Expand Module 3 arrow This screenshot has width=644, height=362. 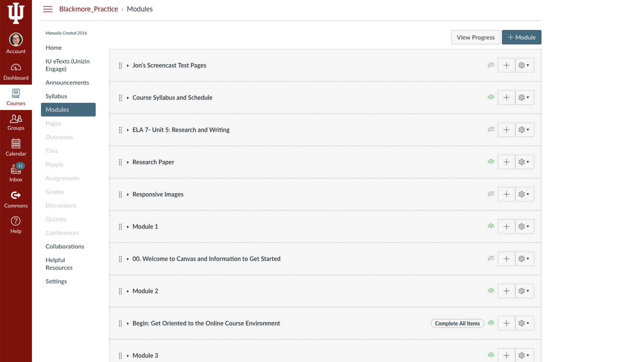(x=128, y=356)
